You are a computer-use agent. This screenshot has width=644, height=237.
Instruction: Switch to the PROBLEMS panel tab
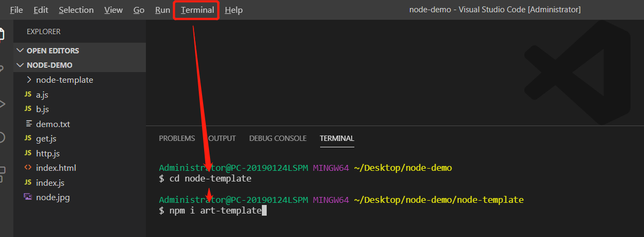(177, 138)
